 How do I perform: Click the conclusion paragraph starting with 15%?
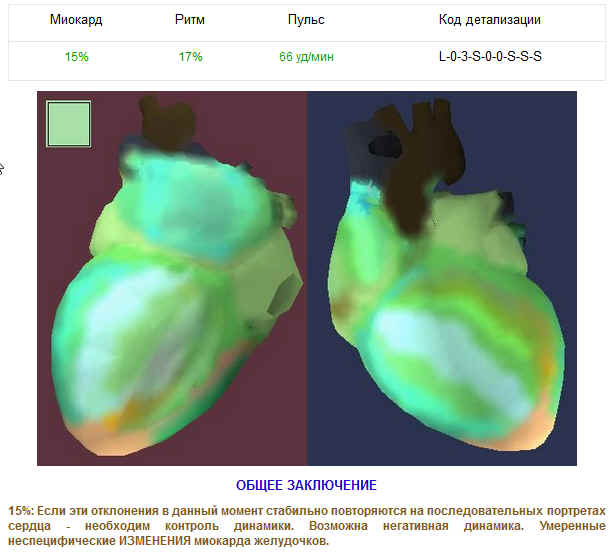(x=306, y=525)
